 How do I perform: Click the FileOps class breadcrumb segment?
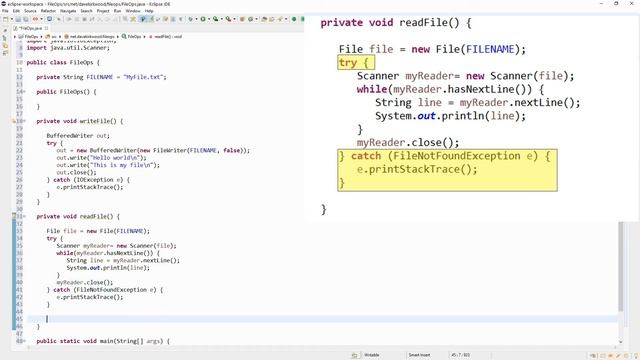tap(131, 37)
